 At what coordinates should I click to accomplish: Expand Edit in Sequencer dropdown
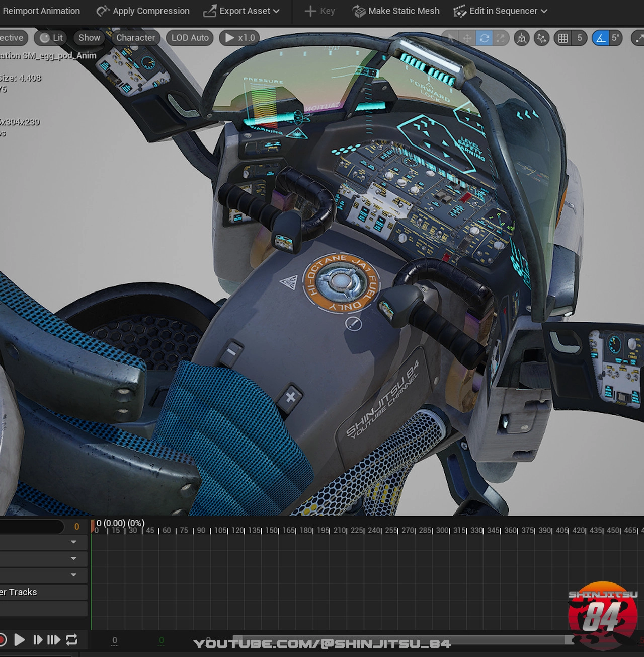501,11
